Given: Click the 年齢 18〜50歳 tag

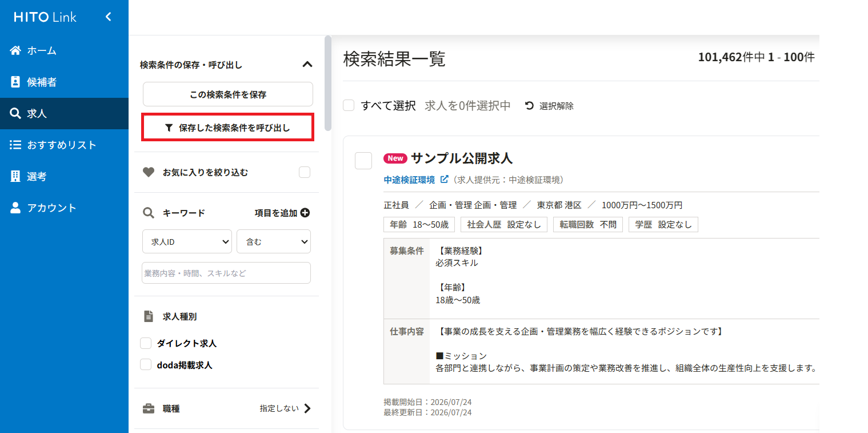Looking at the screenshot, I should click(x=420, y=224).
